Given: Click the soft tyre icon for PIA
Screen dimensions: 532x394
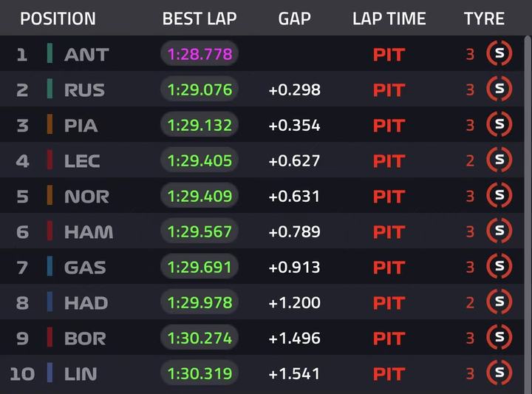Looking at the screenshot, I should 499,125.
